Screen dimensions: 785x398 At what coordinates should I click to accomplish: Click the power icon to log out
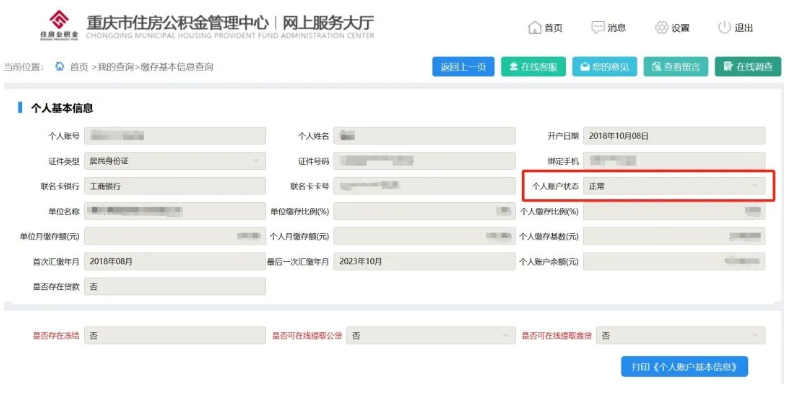(724, 28)
